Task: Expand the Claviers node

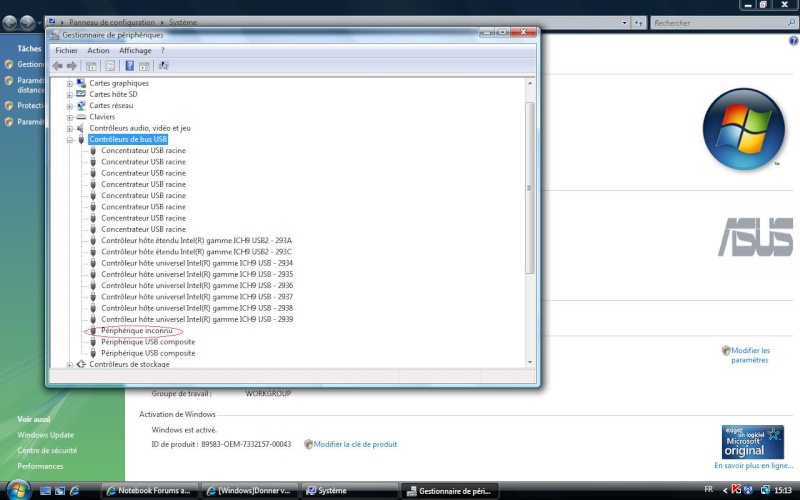Action: pos(70,117)
